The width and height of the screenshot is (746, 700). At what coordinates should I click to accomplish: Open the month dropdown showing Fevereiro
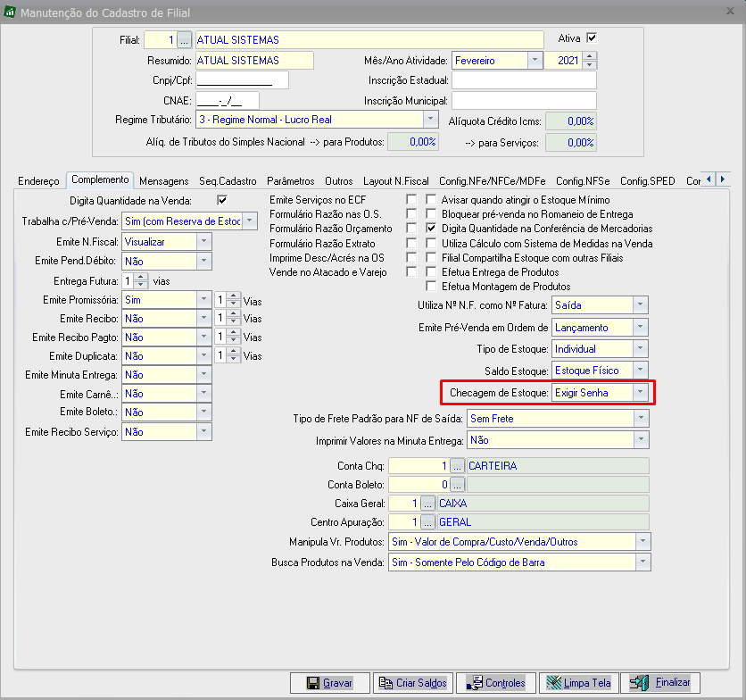(x=535, y=61)
